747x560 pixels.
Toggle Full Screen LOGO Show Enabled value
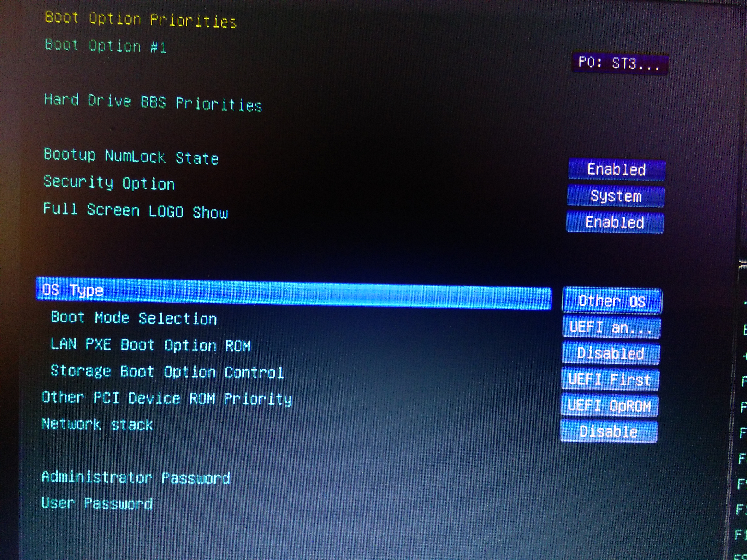(x=615, y=223)
